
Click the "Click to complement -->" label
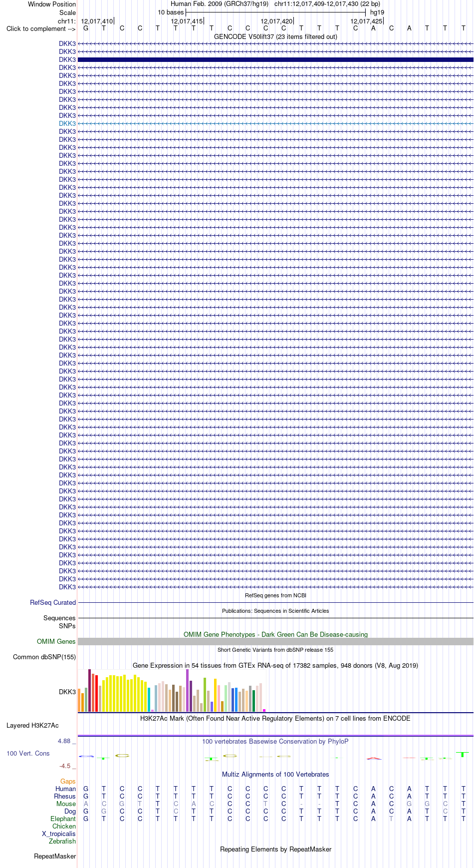[x=41, y=28]
